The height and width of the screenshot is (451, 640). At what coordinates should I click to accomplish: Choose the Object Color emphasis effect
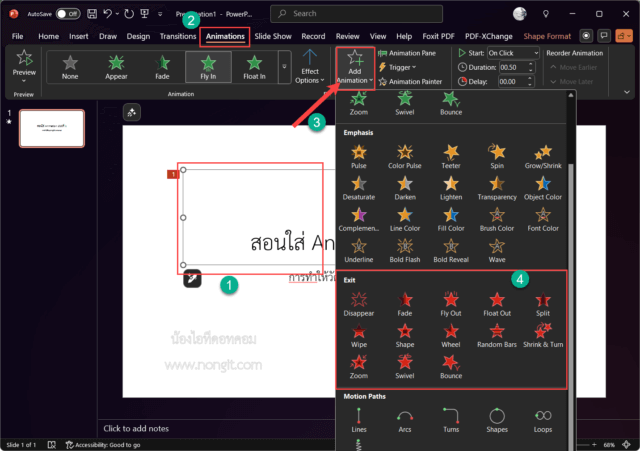point(543,188)
